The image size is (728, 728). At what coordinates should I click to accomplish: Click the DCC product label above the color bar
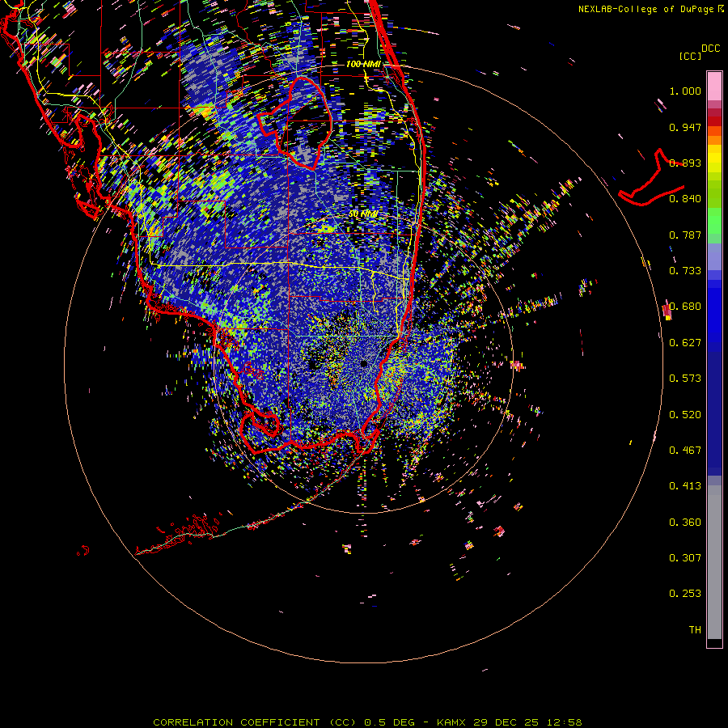(710, 49)
